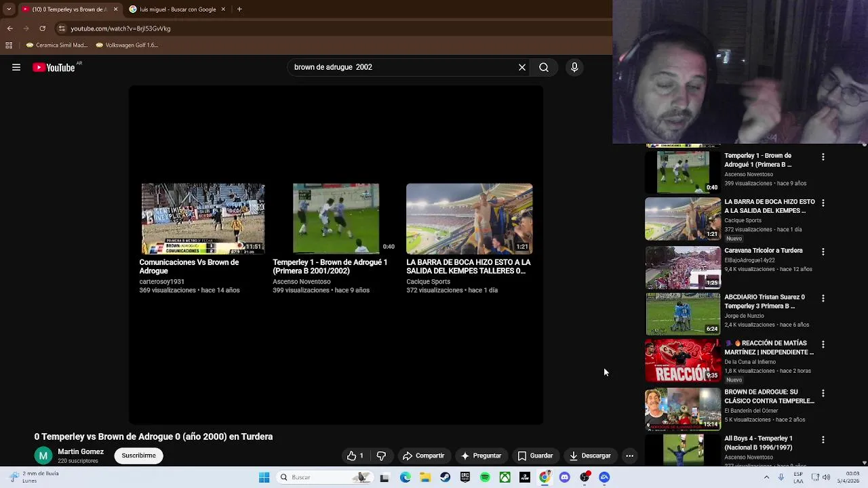Image resolution: width=868 pixels, height=488 pixels.
Task: Open options menu for ABCDIARIO Tristan Suarez video
Action: [x=823, y=298]
